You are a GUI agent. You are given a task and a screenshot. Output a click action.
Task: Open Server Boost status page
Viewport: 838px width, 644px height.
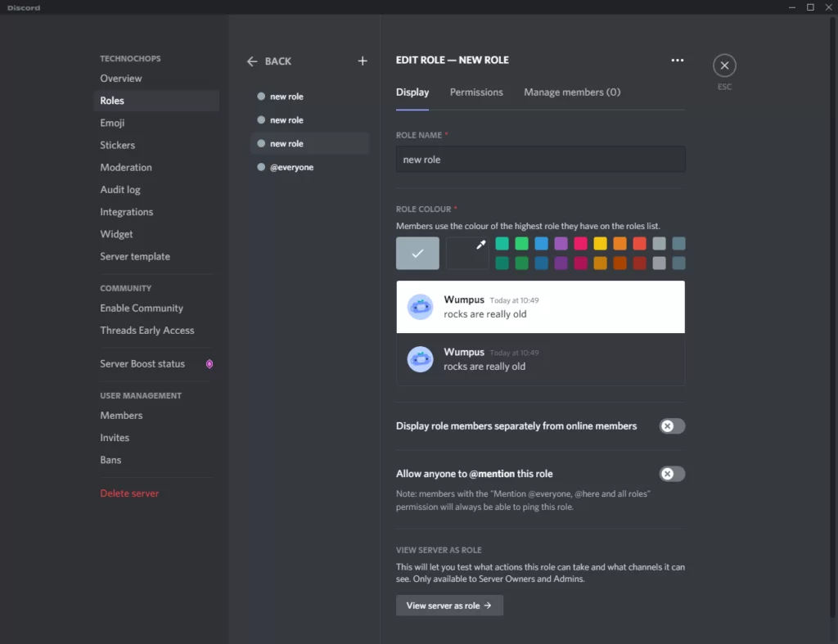tap(156, 364)
